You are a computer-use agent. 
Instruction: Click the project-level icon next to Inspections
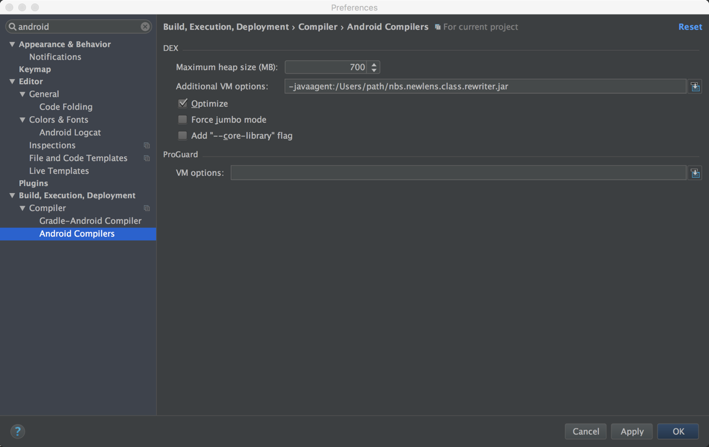pos(147,146)
